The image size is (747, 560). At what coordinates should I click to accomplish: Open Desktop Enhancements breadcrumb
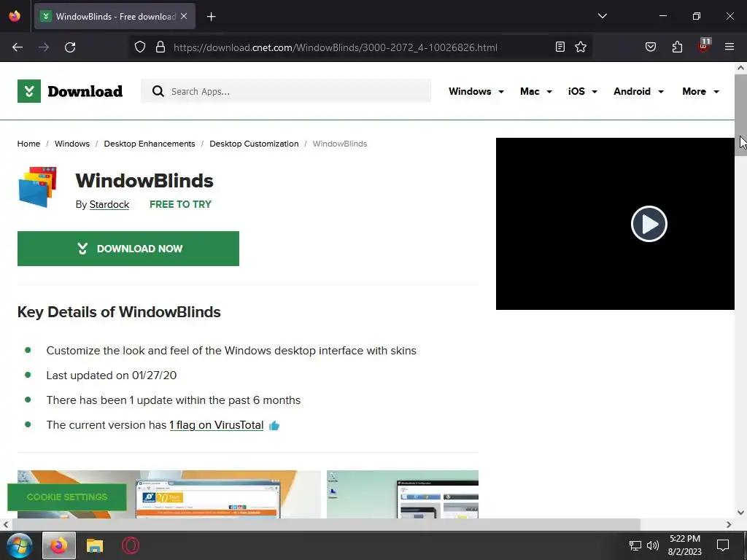click(150, 144)
